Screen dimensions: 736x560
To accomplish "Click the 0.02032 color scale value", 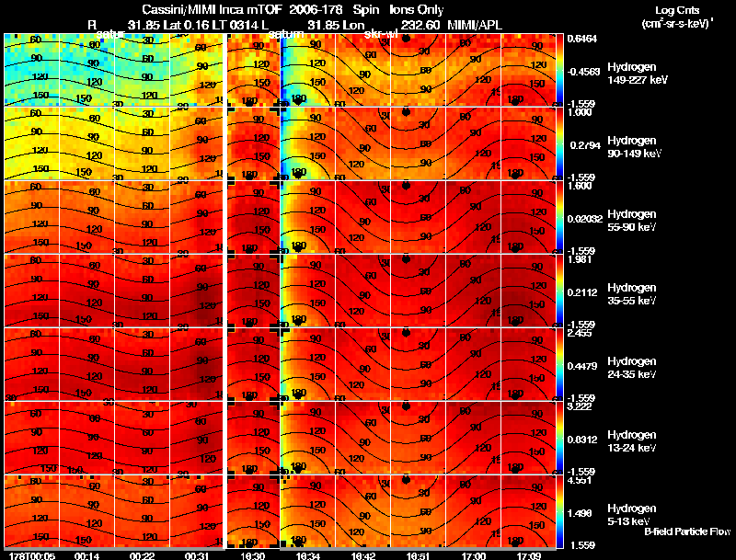I will pyautogui.click(x=585, y=219).
